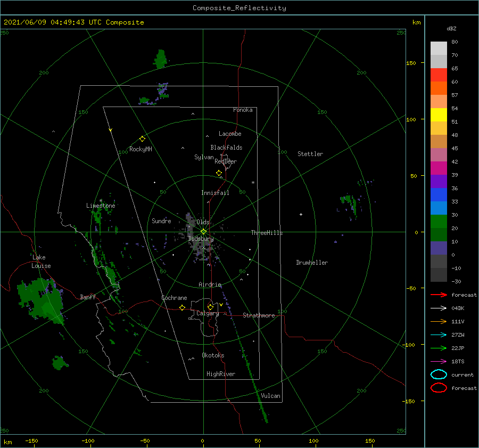479x448 pixels.
Task: Click the red 65 dBZ color swatch
Action: (x=439, y=75)
